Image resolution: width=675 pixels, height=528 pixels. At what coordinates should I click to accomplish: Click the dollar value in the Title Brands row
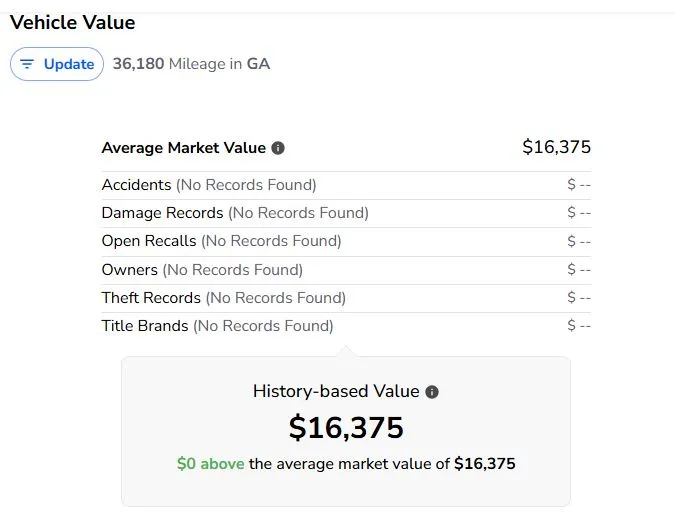pyautogui.click(x=578, y=326)
